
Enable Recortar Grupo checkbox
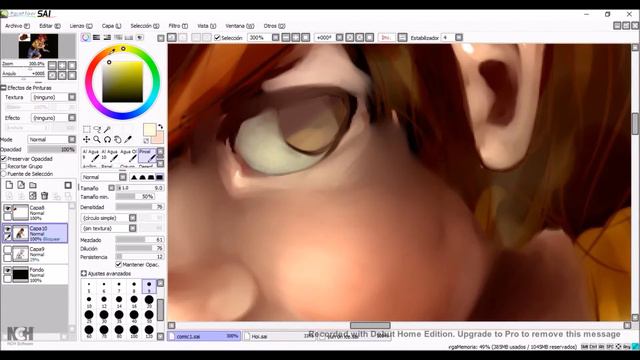(4, 167)
